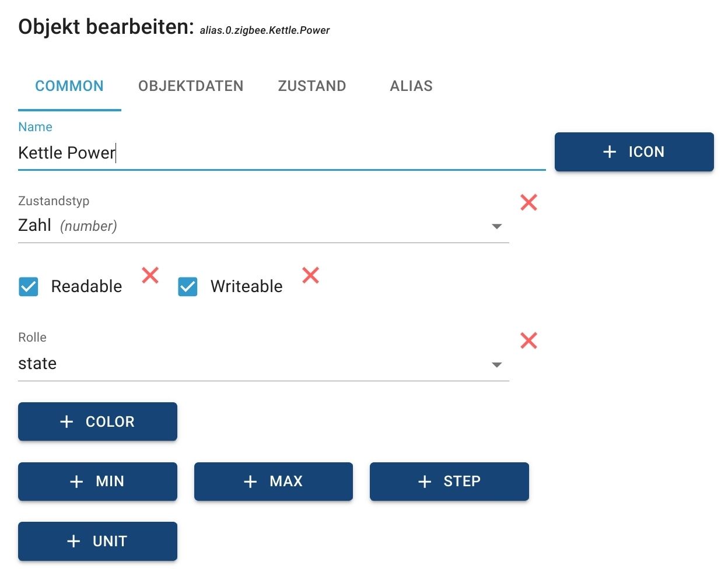Add a MAX value
This screenshot has width=728, height=569.
point(273,482)
